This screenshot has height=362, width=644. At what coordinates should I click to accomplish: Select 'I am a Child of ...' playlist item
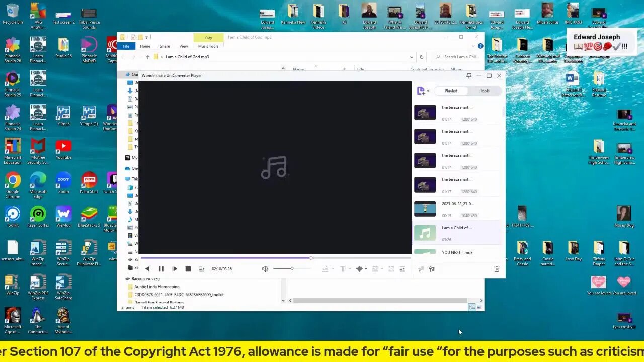coord(457,233)
